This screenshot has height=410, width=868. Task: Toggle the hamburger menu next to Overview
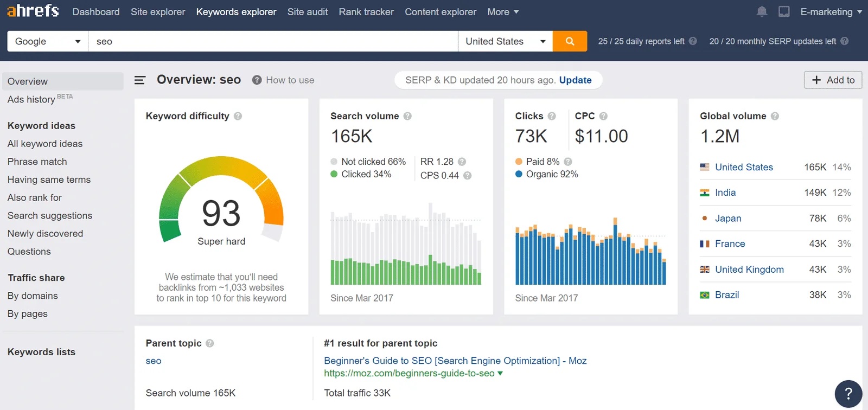pos(140,80)
